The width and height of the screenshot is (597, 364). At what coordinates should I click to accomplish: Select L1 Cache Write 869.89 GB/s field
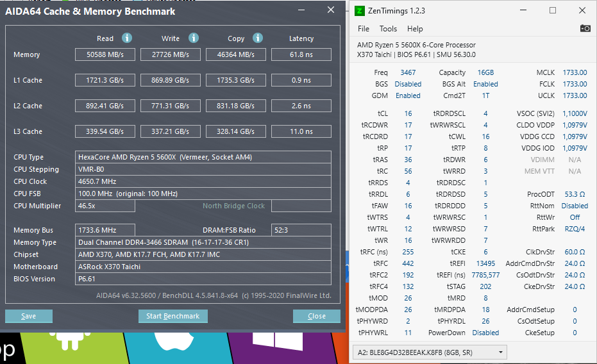(x=171, y=80)
